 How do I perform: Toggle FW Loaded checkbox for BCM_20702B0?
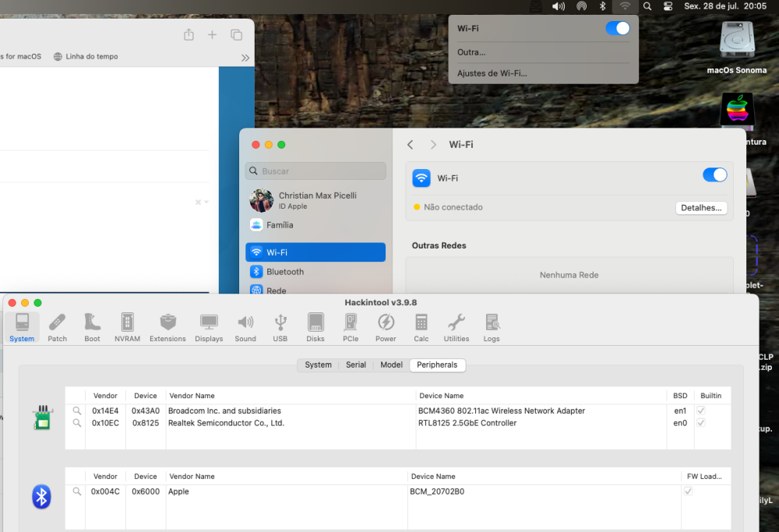coord(688,491)
